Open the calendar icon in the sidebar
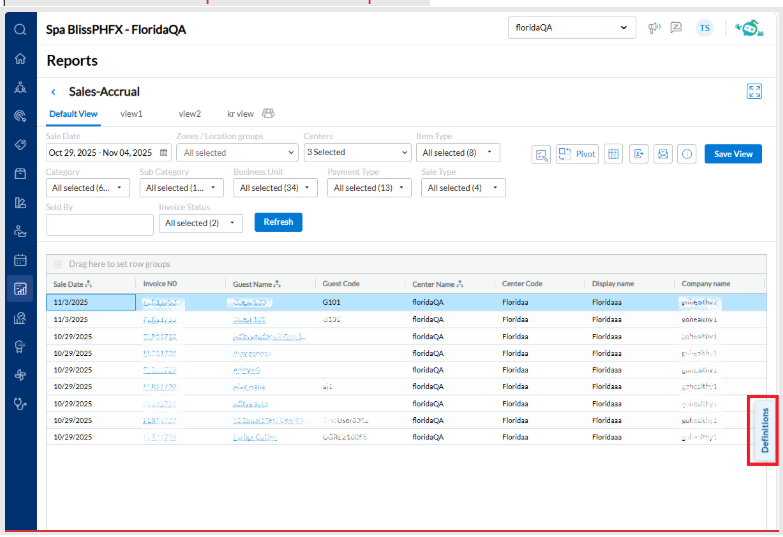Screen dimensions: 783x537 coord(20,260)
